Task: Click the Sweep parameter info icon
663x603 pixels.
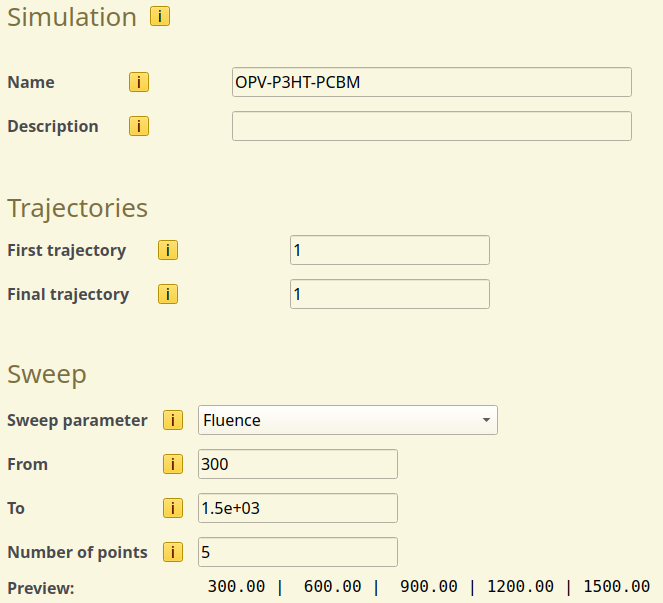Action: 173,420
